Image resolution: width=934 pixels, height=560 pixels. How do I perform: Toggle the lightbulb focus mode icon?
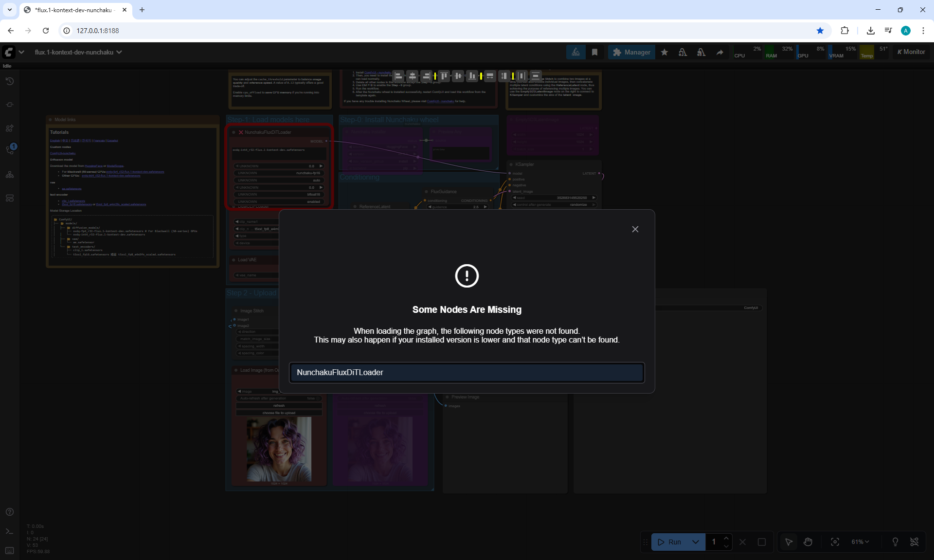click(895, 542)
